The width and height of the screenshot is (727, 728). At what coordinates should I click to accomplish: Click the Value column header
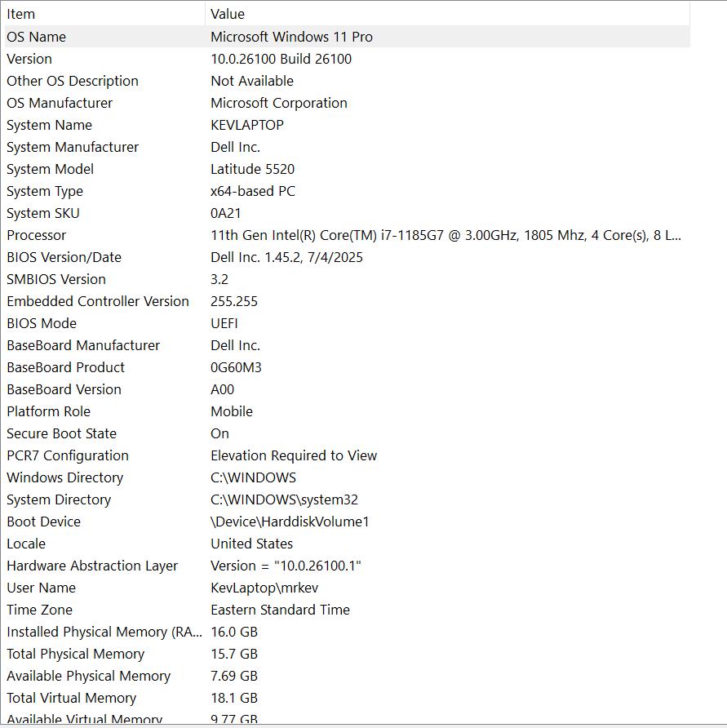coord(228,14)
